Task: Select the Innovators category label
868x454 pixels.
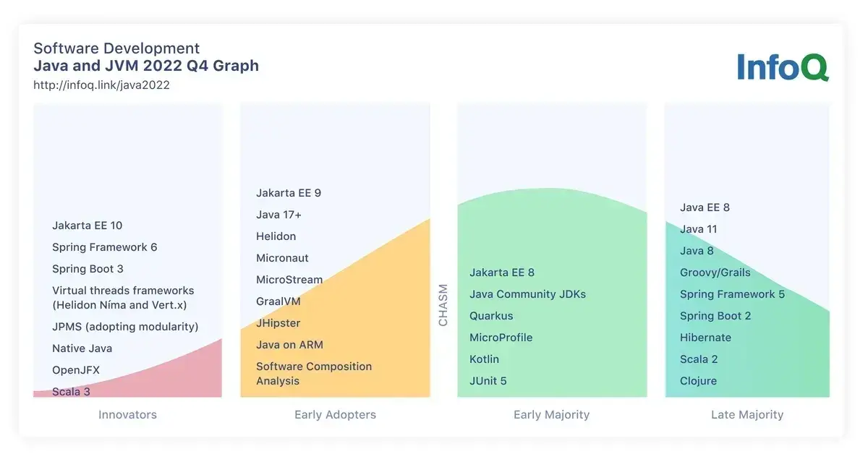Action: 127,415
